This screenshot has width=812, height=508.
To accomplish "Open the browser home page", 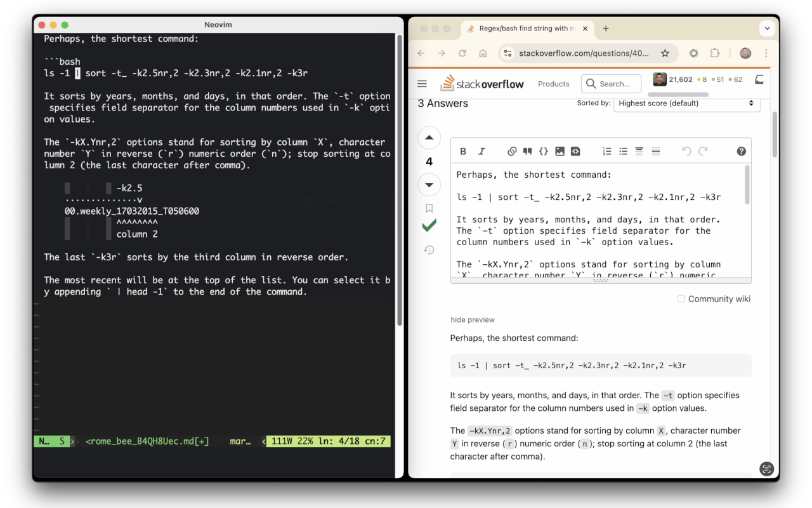I will point(483,53).
